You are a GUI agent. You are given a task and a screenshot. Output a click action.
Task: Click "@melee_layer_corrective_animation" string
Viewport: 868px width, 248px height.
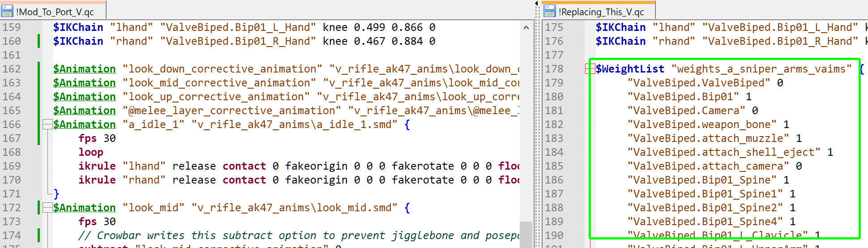(232, 111)
